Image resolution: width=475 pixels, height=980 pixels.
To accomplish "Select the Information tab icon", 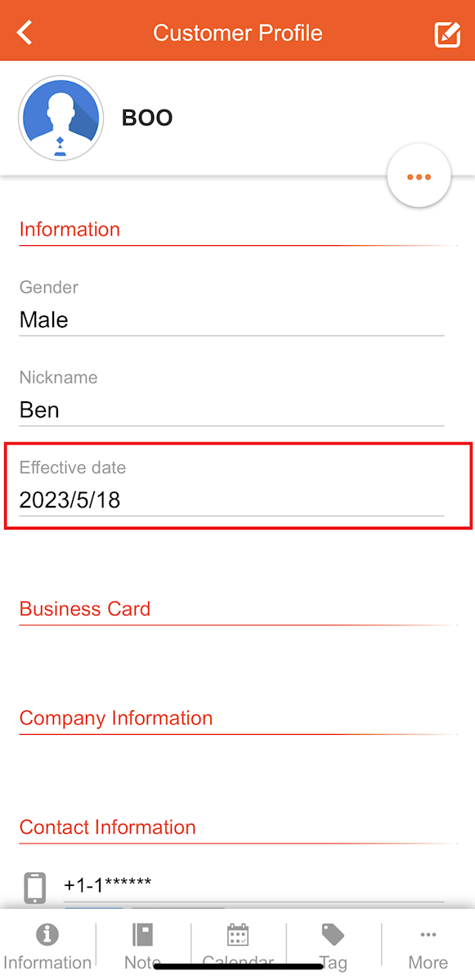I will click(x=47, y=935).
